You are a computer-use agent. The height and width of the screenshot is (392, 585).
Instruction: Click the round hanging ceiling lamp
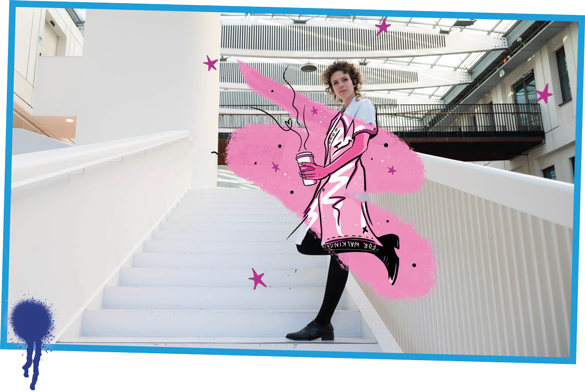point(308,67)
